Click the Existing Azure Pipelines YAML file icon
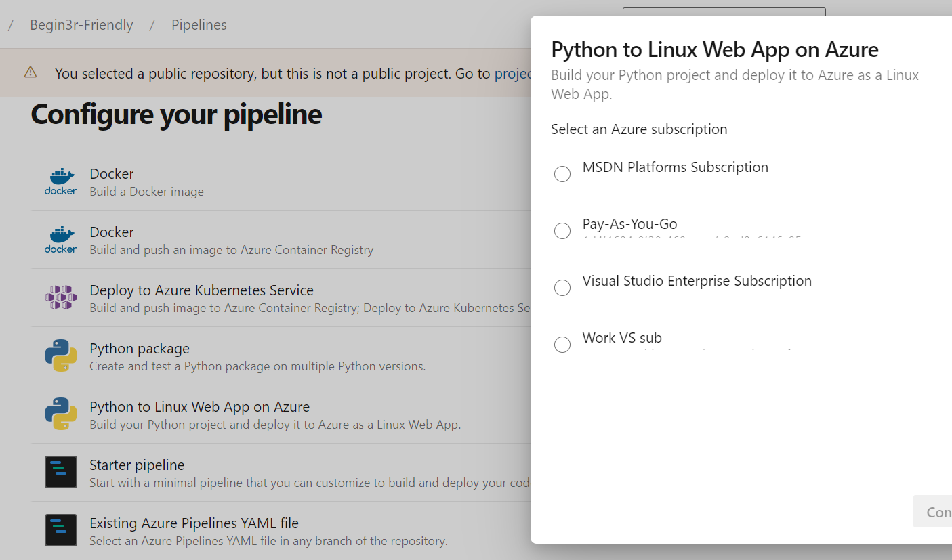The height and width of the screenshot is (560, 952). coord(61,531)
